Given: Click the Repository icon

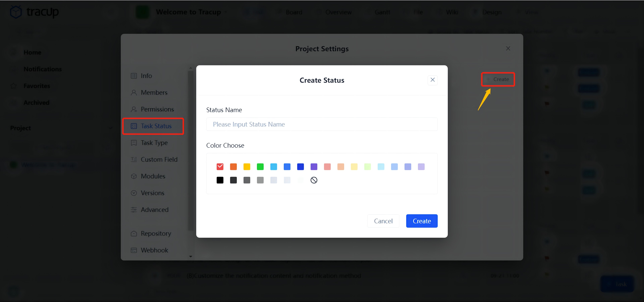Looking at the screenshot, I should [x=134, y=233].
